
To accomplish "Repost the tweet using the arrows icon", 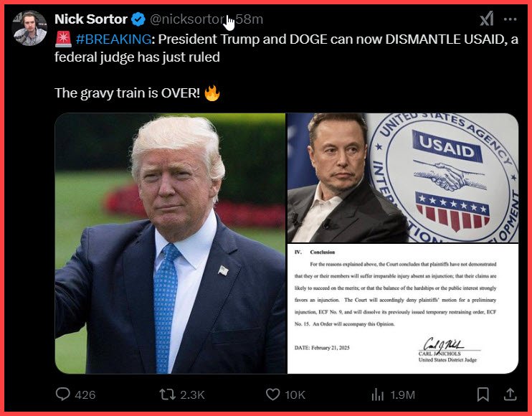I will pyautogui.click(x=166, y=394).
